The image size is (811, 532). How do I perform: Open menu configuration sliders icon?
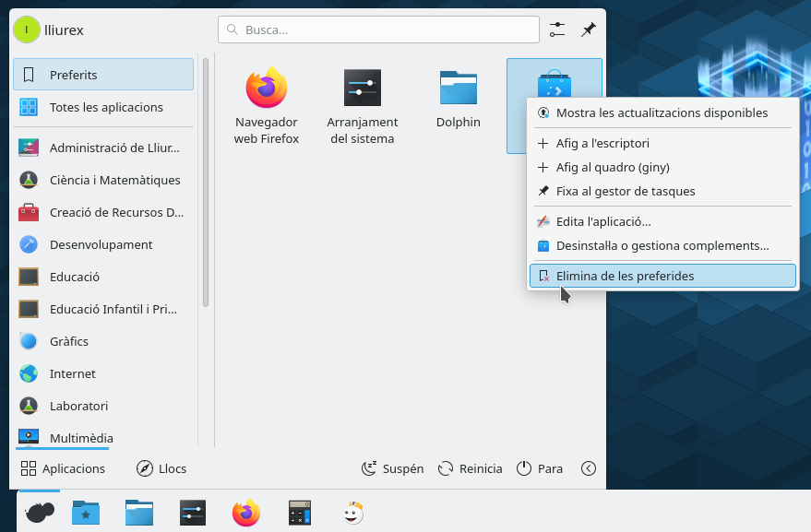click(x=556, y=30)
